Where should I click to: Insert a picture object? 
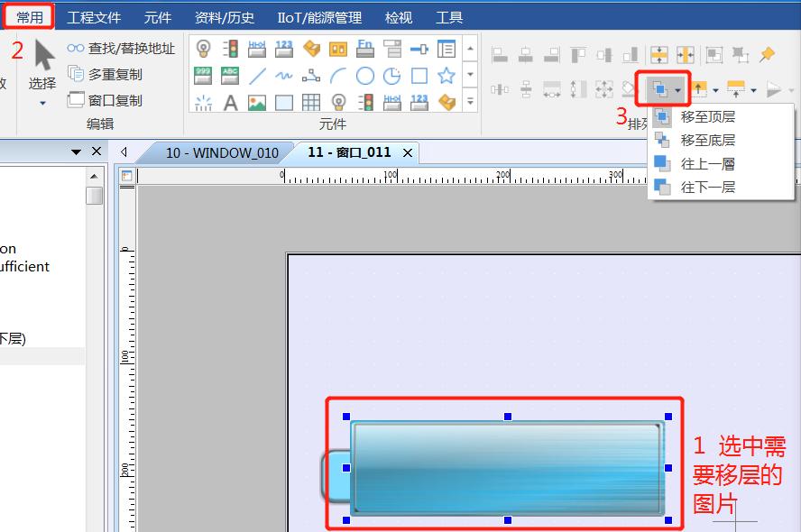click(x=257, y=103)
